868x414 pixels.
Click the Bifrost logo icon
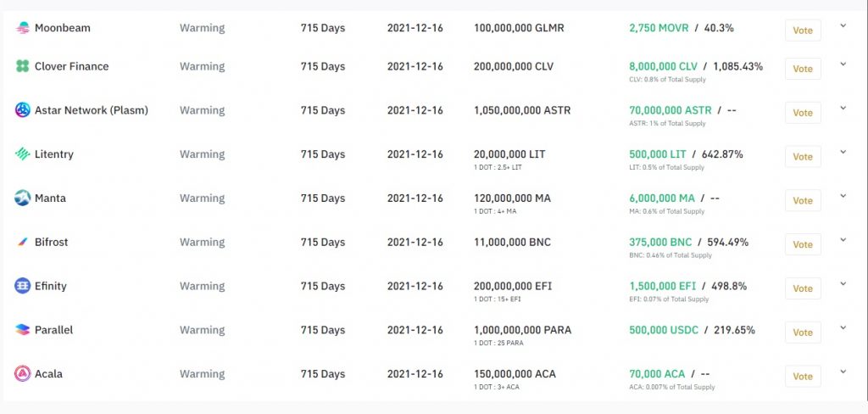[x=23, y=243]
